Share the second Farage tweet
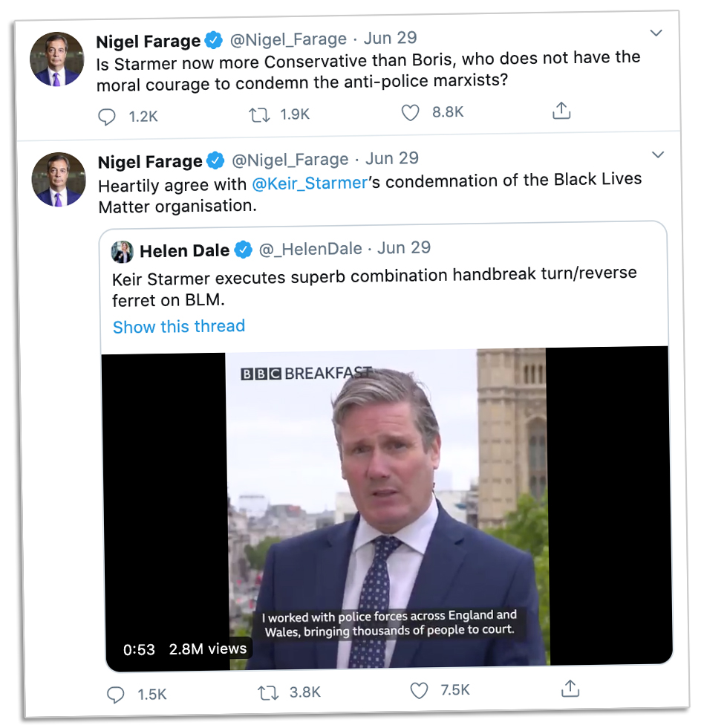704x728 pixels. click(570, 689)
